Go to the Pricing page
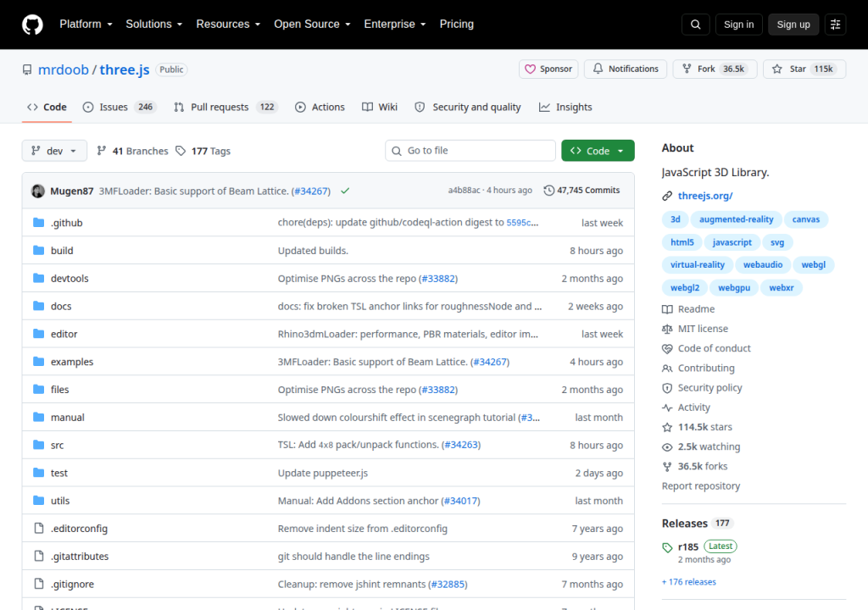The width and height of the screenshot is (868, 610). [457, 25]
